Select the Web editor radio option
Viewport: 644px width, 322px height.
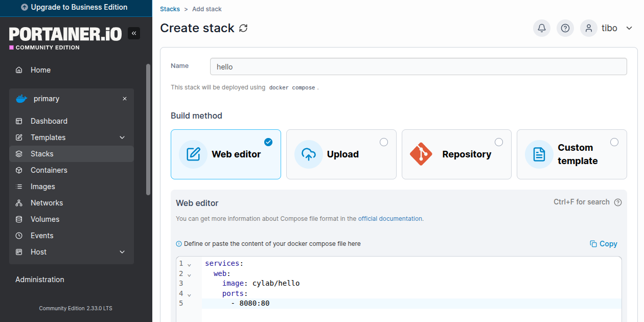pos(268,142)
